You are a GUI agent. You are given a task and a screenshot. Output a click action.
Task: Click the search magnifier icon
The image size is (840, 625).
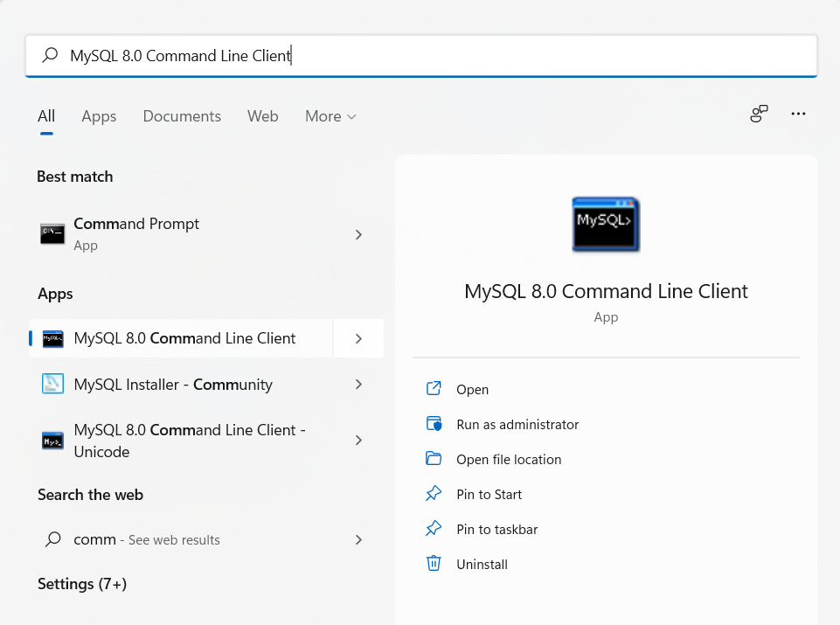click(x=52, y=55)
